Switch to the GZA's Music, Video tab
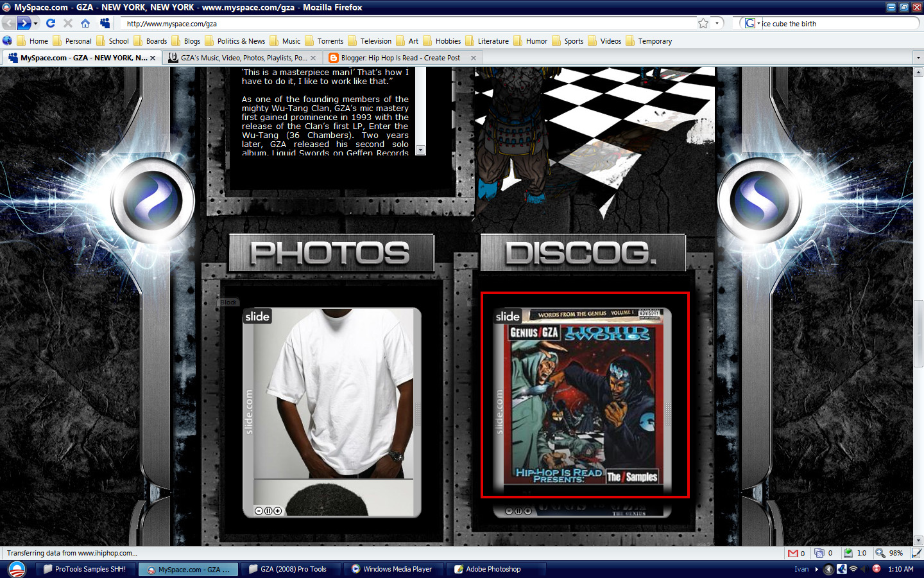Screen dimensions: 924x578 243,58
